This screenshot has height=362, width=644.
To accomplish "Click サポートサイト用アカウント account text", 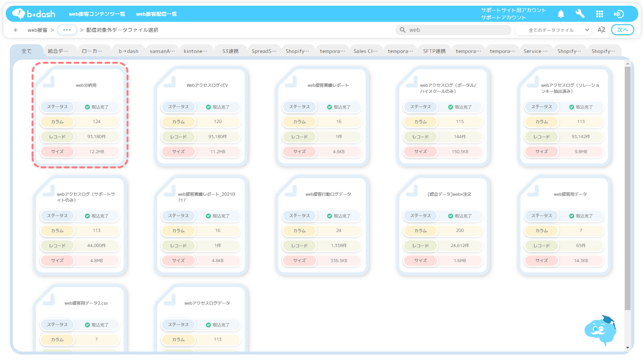I will pos(514,10).
